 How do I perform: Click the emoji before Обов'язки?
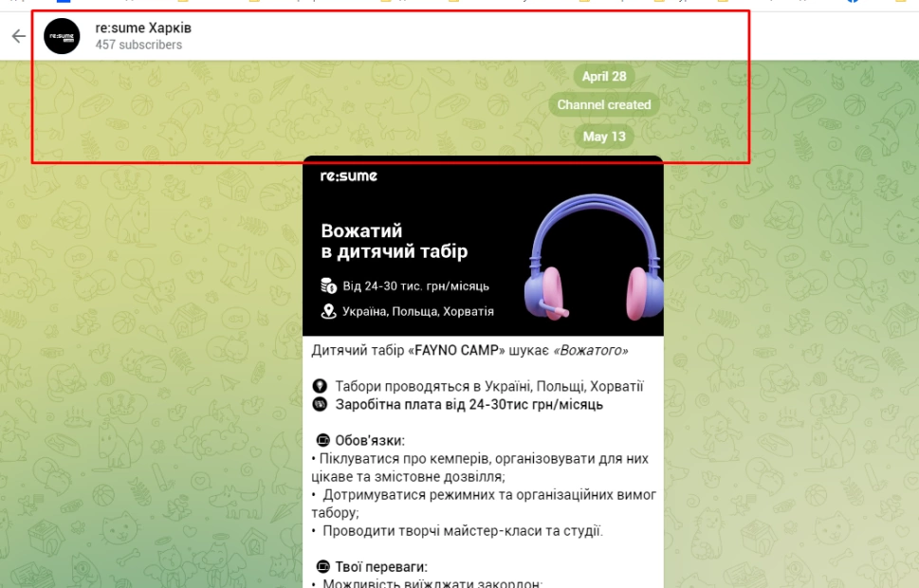click(323, 440)
